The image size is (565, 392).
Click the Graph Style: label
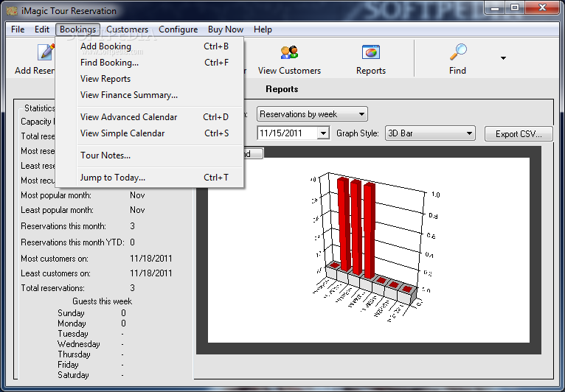358,133
